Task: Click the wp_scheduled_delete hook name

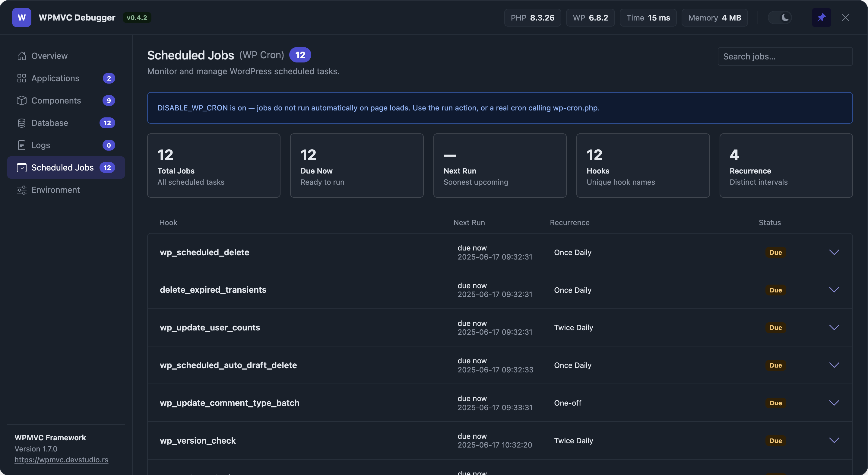Action: [x=204, y=252]
